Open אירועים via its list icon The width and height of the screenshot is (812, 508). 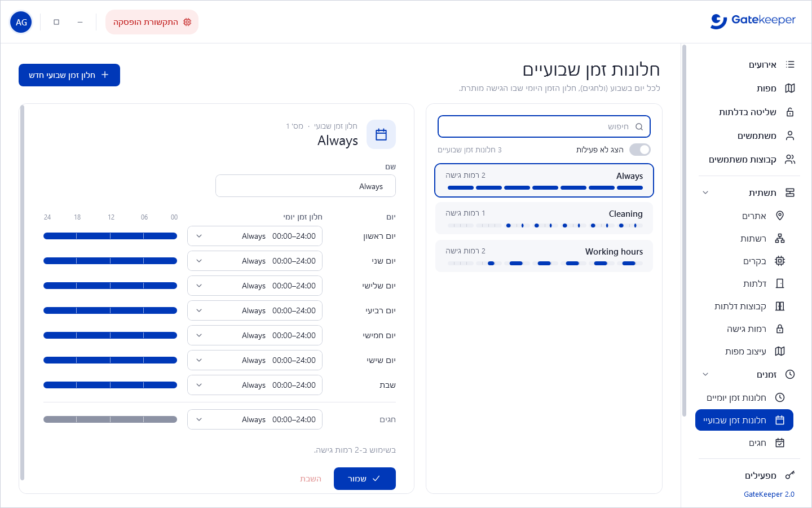click(790, 64)
